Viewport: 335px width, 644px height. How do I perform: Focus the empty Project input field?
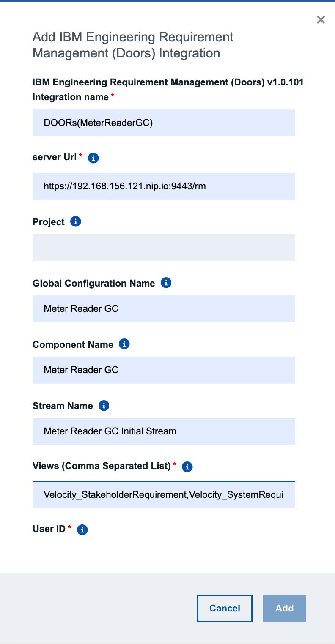[164, 248]
